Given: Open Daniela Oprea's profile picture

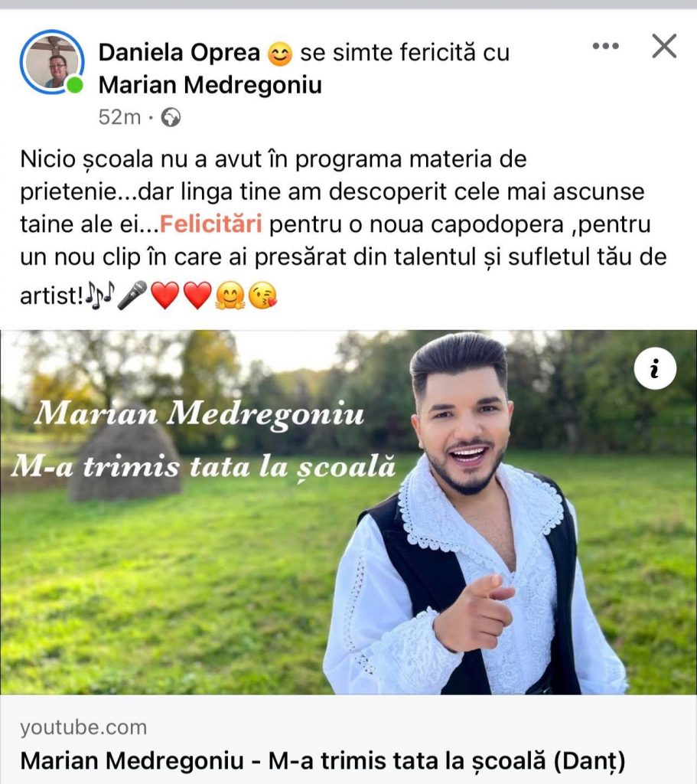Looking at the screenshot, I should pyautogui.click(x=51, y=62).
